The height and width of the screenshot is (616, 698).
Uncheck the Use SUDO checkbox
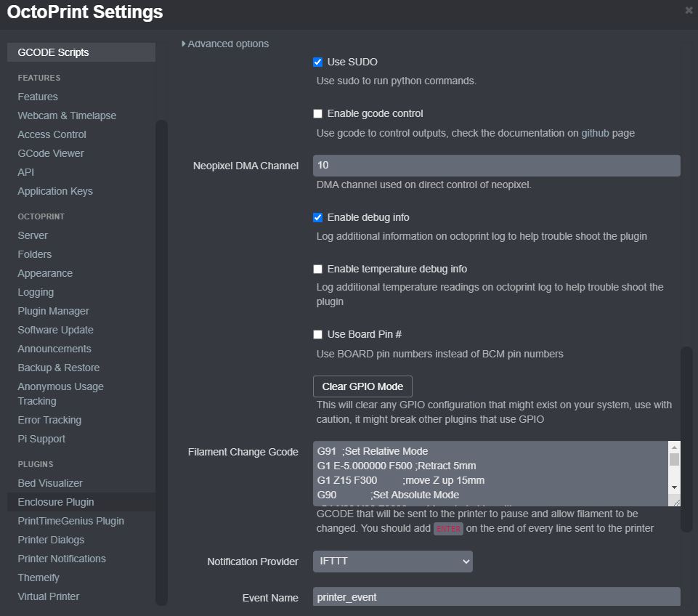[317, 62]
